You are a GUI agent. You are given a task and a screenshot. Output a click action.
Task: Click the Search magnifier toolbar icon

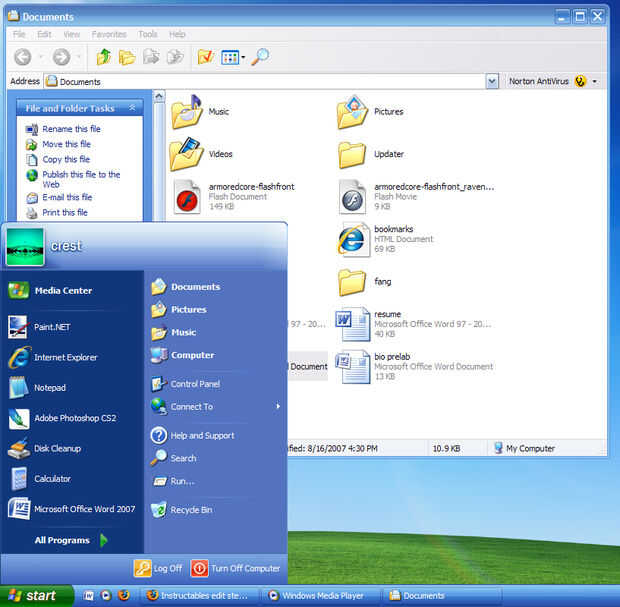click(261, 57)
